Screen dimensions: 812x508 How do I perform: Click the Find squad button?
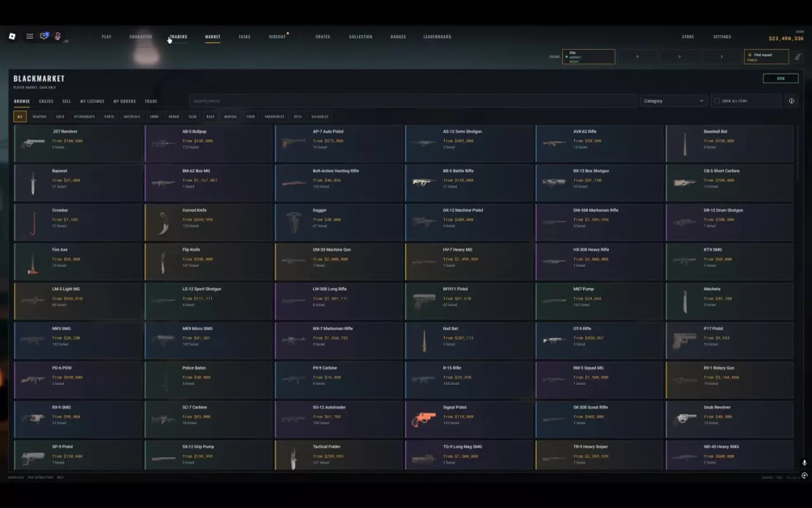[766, 57]
